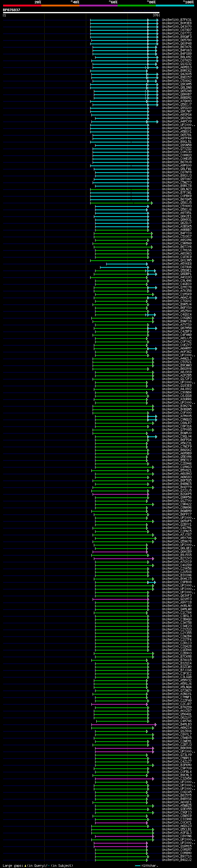Open hit UniRef100_Q1XG32
This screenshot has height=868, width=197.
pyautogui.click(x=176, y=64)
